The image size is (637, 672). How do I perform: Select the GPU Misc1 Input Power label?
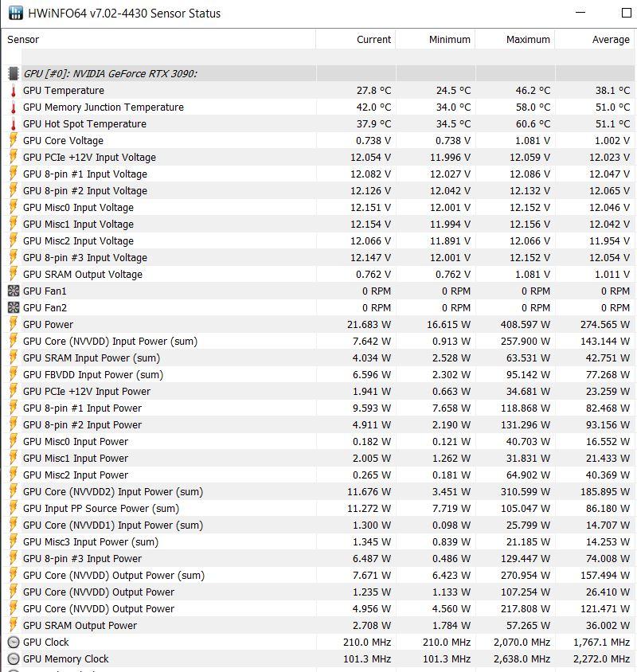(x=76, y=458)
